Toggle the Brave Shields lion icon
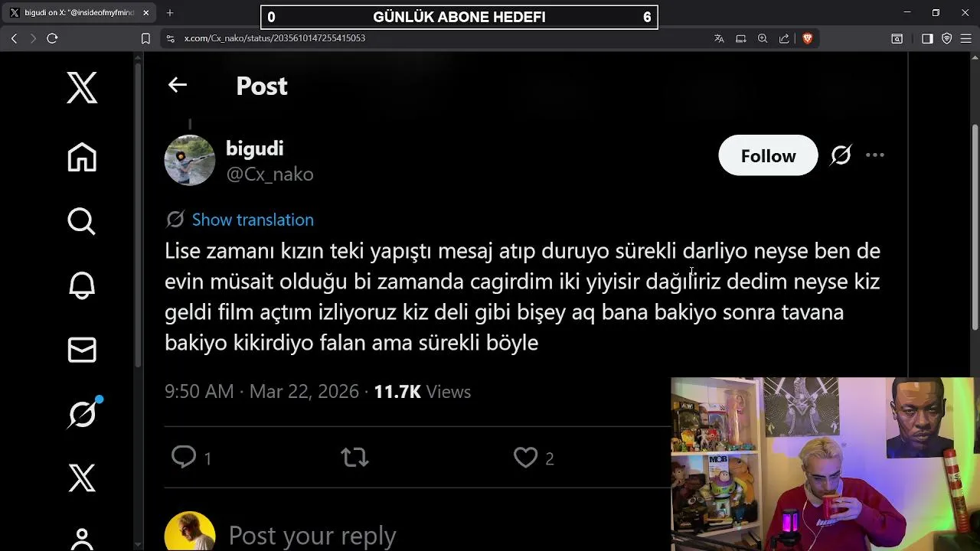980x551 pixels. pyautogui.click(x=807, y=38)
